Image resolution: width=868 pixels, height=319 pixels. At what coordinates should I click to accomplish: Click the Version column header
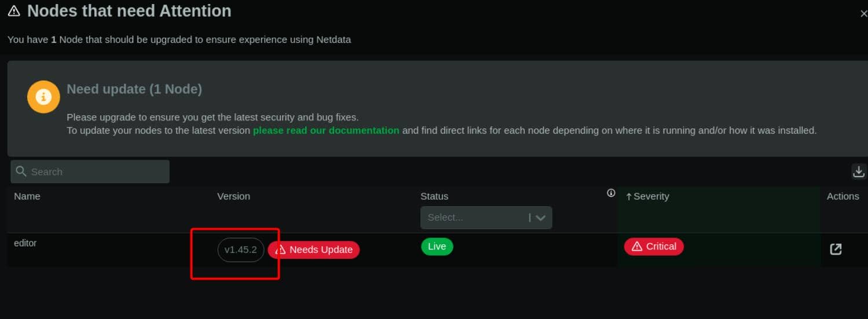pyautogui.click(x=233, y=196)
